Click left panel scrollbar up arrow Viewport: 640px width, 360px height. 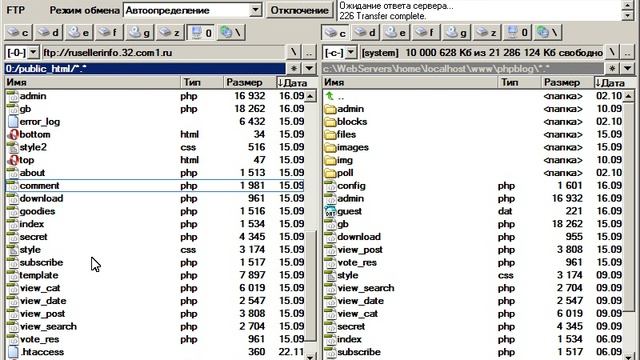point(311,96)
